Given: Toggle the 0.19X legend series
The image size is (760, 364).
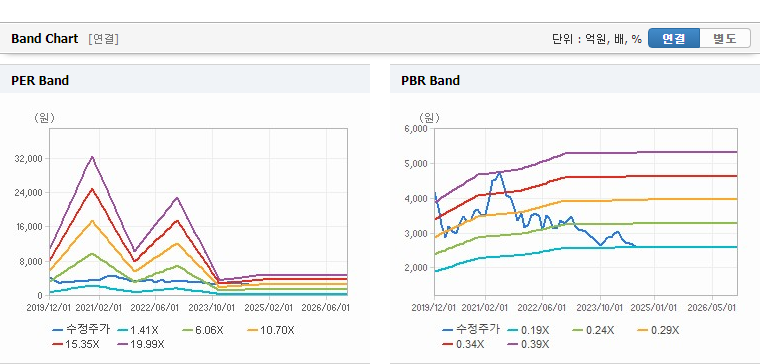Looking at the screenshot, I should click(527, 330).
